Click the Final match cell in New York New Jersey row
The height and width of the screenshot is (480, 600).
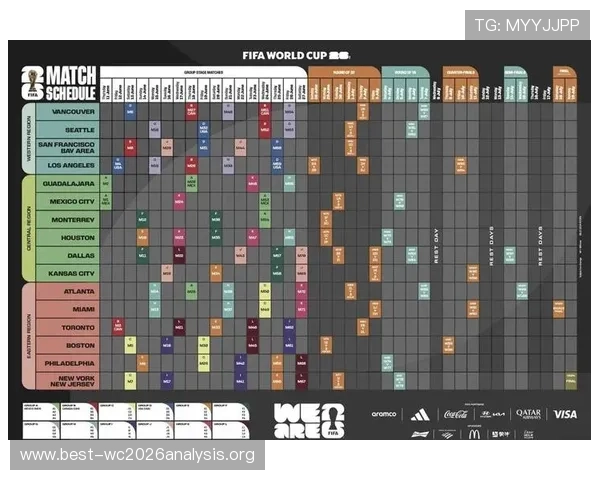click(x=571, y=381)
